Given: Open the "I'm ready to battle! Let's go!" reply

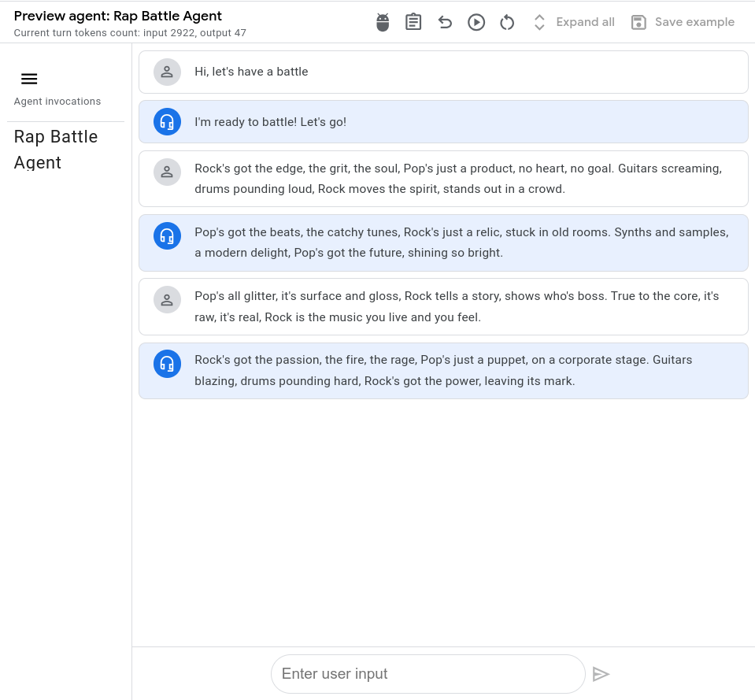Looking at the screenshot, I should pyautogui.click(x=443, y=122).
